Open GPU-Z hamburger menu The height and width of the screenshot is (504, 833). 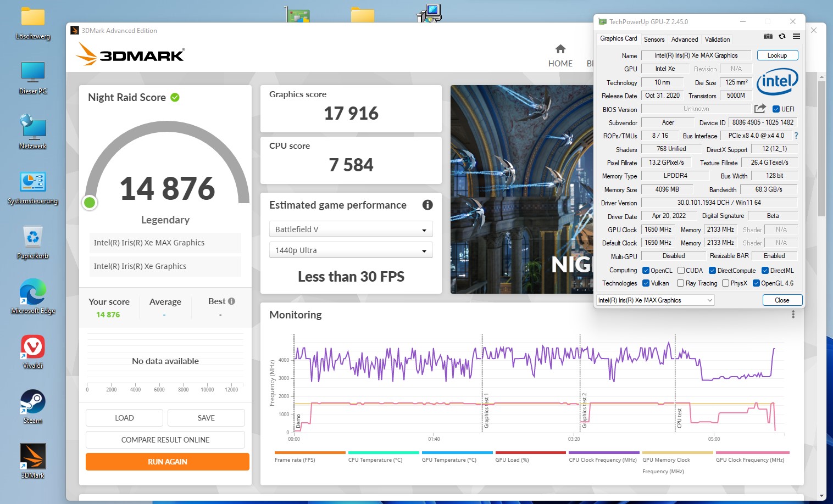[796, 36]
